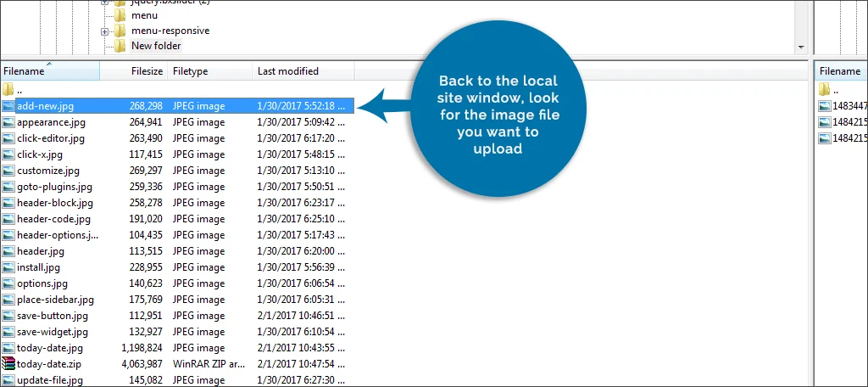Click the today-date.zip WinRAR archive icon

click(8, 364)
